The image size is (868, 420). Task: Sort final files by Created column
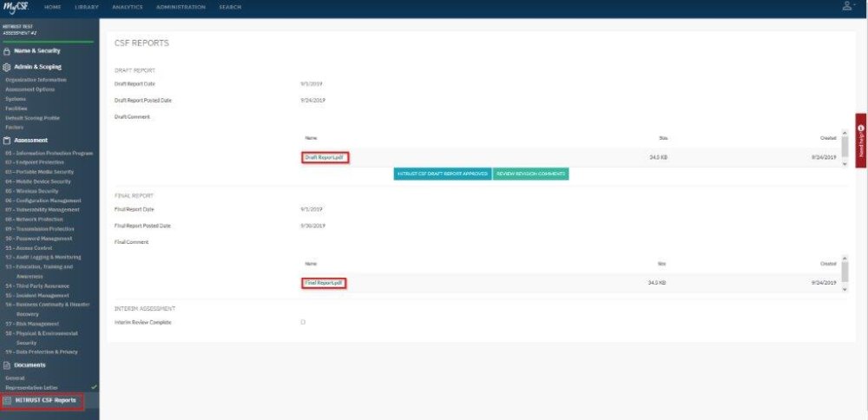click(828, 264)
